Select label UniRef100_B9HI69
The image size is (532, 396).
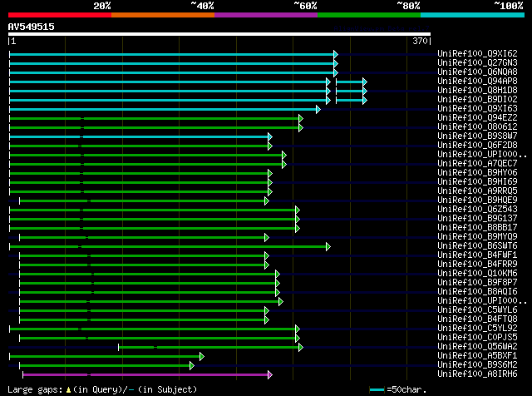coord(477,181)
